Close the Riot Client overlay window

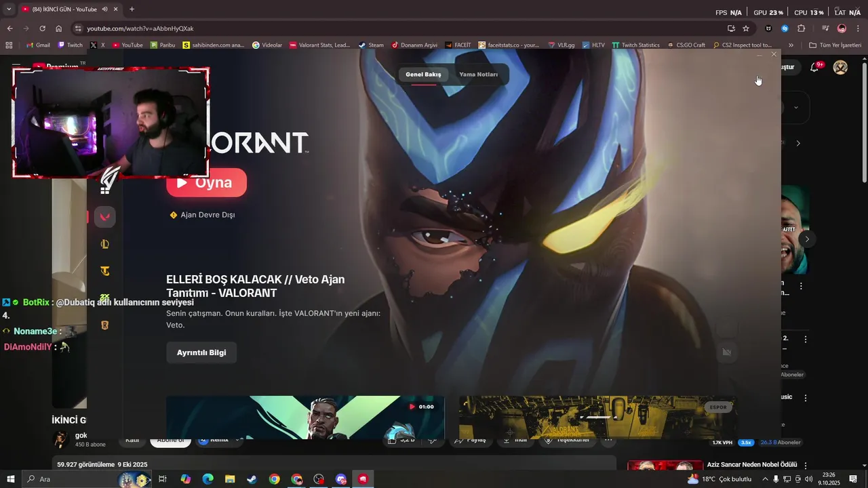774,54
